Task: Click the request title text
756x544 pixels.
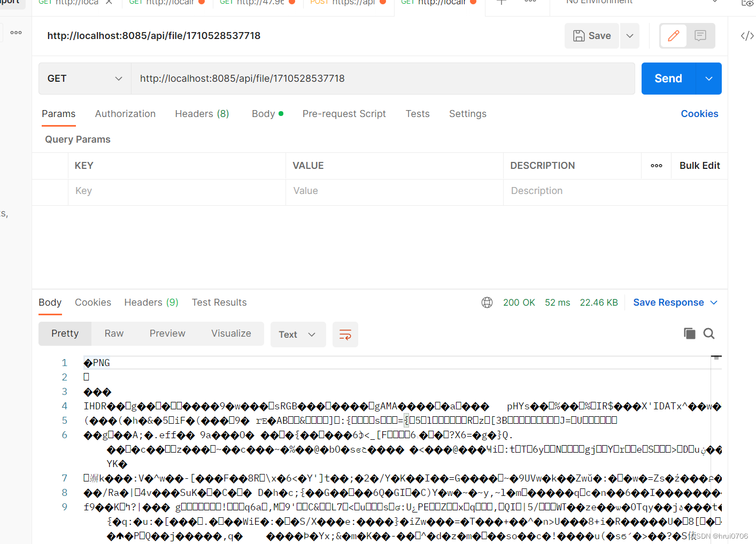Action: click(x=154, y=36)
